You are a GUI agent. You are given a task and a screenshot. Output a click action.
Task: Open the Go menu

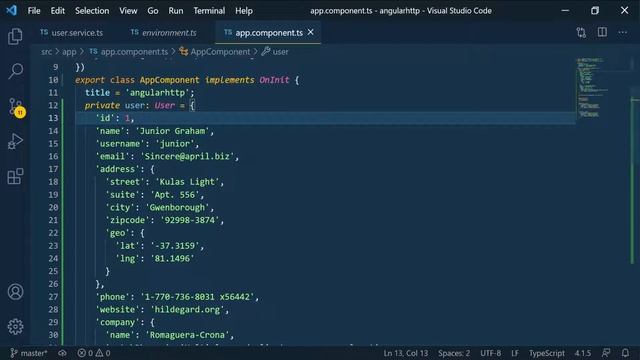click(153, 11)
